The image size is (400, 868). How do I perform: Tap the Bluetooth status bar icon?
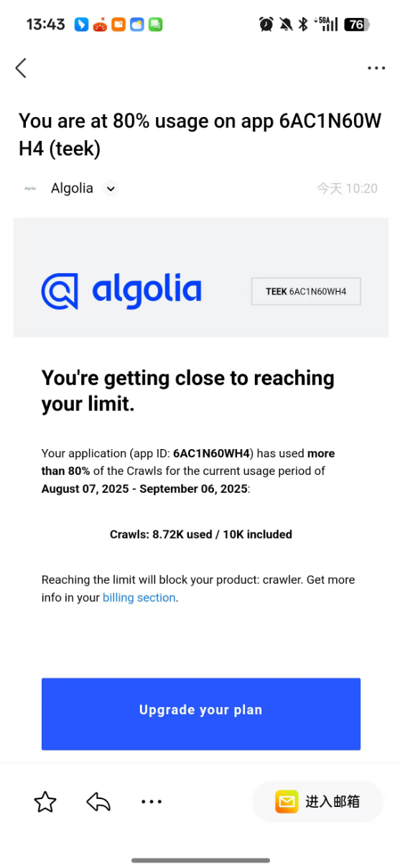coord(303,24)
